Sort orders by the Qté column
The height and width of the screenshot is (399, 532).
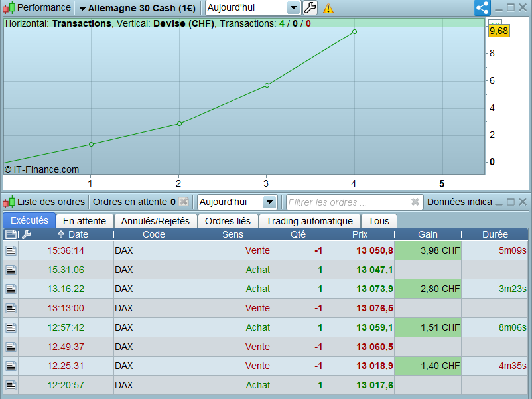click(x=298, y=234)
